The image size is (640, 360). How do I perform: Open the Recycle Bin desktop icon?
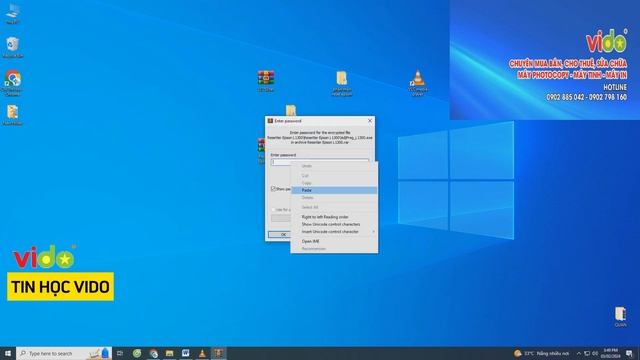(13, 47)
